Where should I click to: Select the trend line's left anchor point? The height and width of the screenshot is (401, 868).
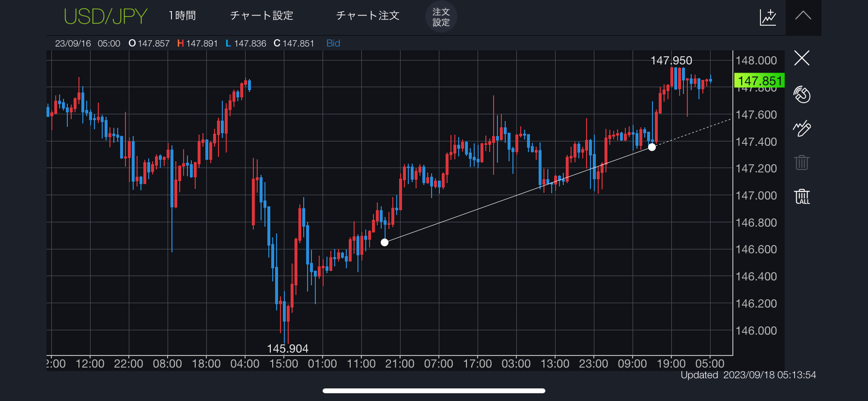[x=385, y=242]
